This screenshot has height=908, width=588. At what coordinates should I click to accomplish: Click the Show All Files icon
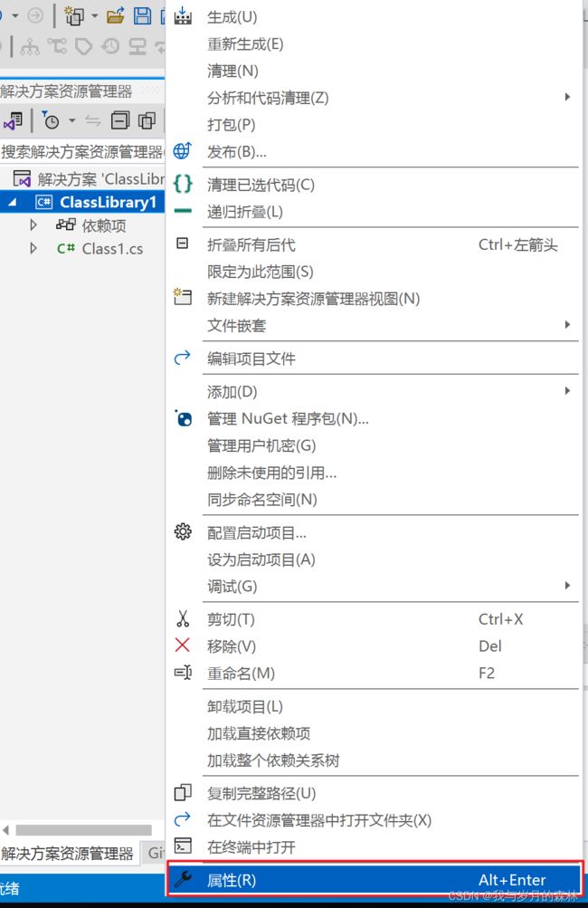tap(147, 120)
